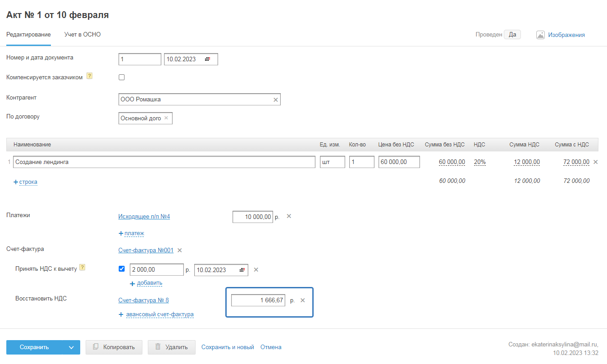Click the Отмена link

tap(271, 347)
